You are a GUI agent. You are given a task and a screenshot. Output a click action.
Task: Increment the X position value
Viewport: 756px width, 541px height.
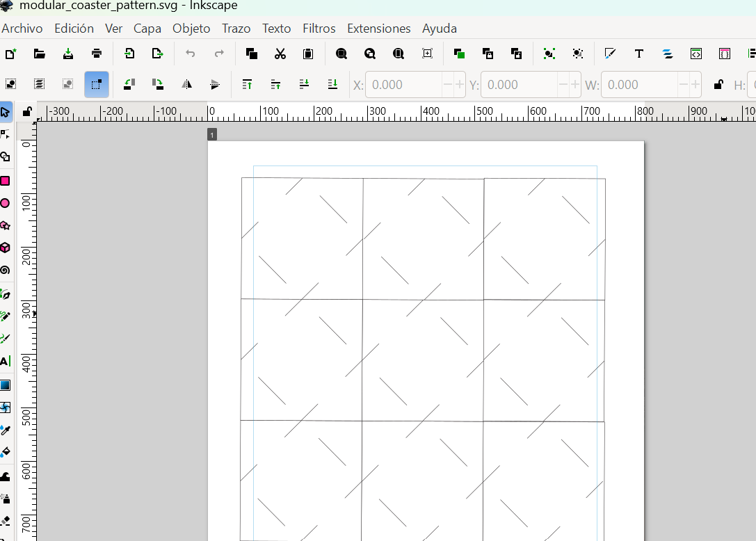coord(459,85)
